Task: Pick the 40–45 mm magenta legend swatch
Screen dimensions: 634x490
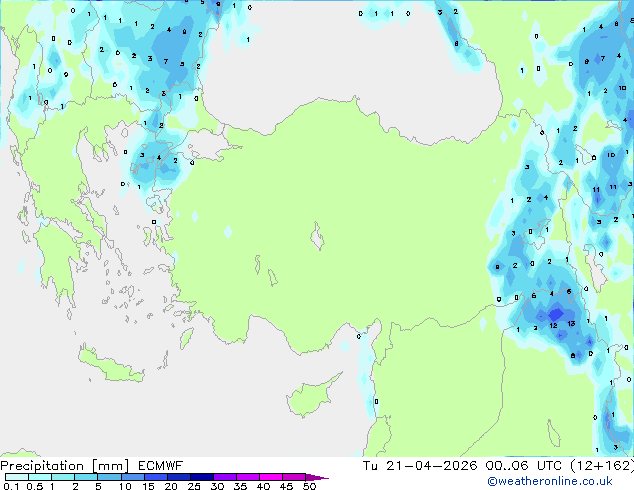Action: click(x=271, y=477)
